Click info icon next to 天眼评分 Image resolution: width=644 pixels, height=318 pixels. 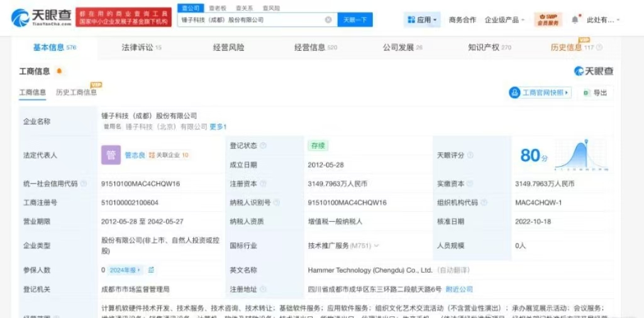pyautogui.click(x=470, y=155)
